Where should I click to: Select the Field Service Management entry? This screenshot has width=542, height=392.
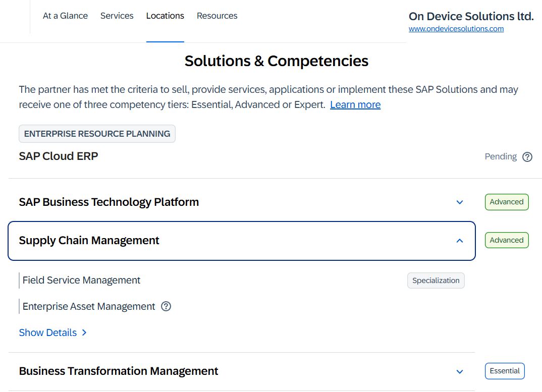(x=81, y=281)
